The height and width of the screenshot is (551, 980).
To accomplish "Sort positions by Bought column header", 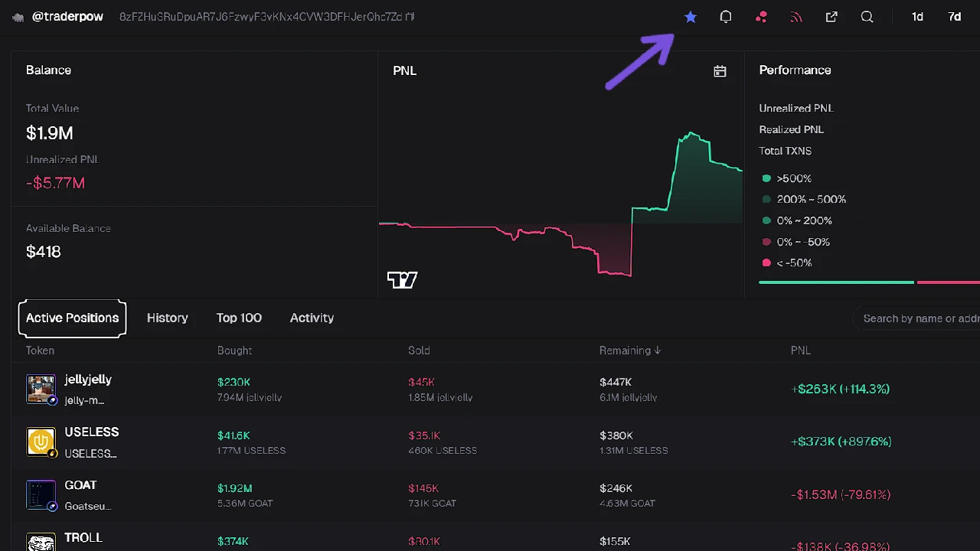I will point(234,350).
